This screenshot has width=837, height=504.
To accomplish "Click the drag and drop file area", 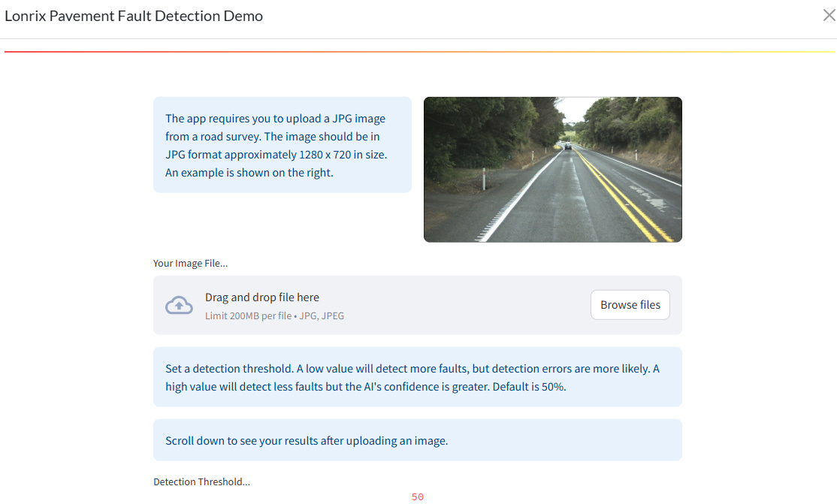I will pyautogui.click(x=418, y=306).
